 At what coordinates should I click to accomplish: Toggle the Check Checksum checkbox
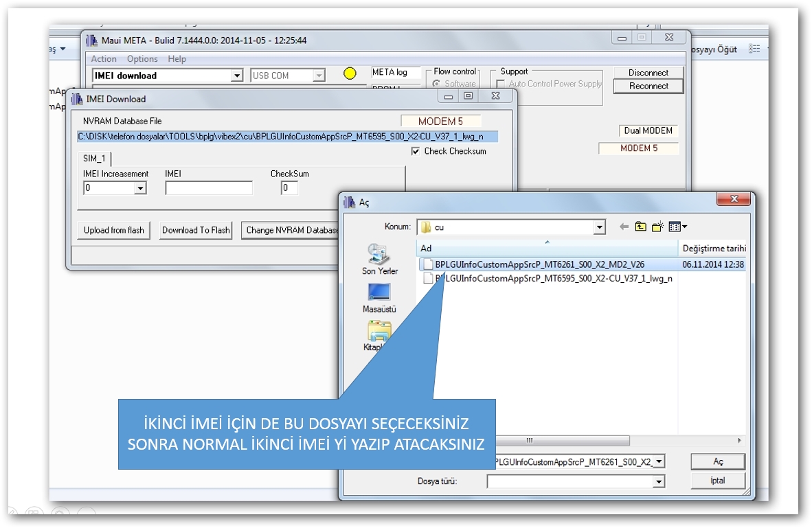[x=416, y=151]
